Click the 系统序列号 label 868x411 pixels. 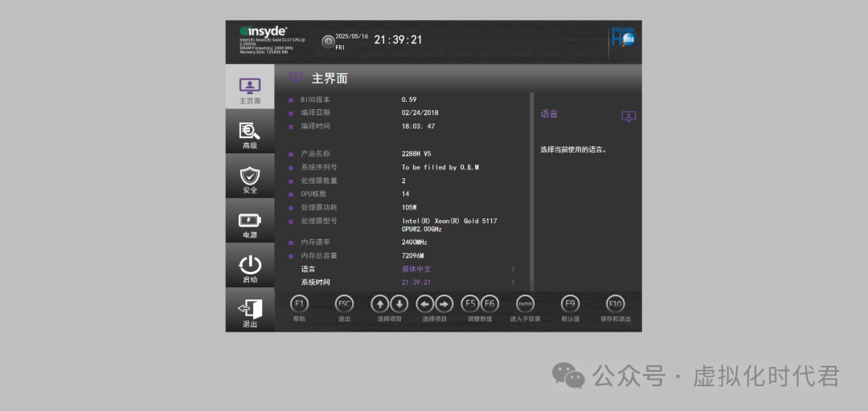click(319, 167)
